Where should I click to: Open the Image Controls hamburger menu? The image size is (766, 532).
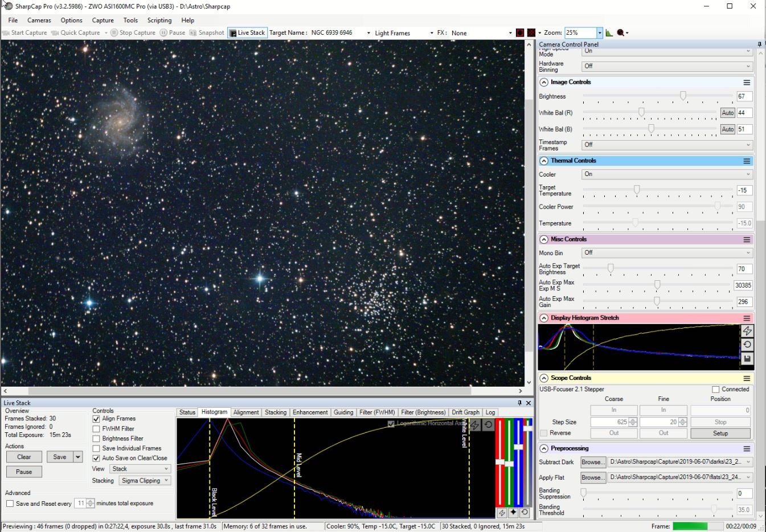[x=746, y=83]
